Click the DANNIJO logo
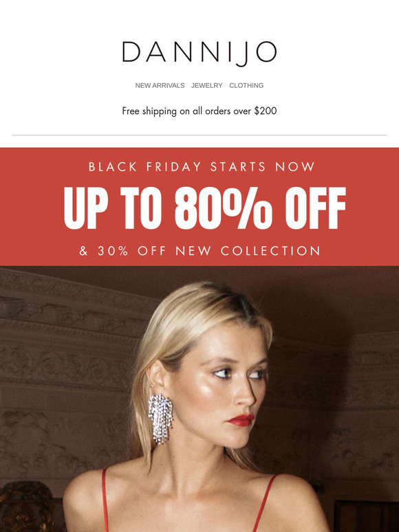 point(199,54)
